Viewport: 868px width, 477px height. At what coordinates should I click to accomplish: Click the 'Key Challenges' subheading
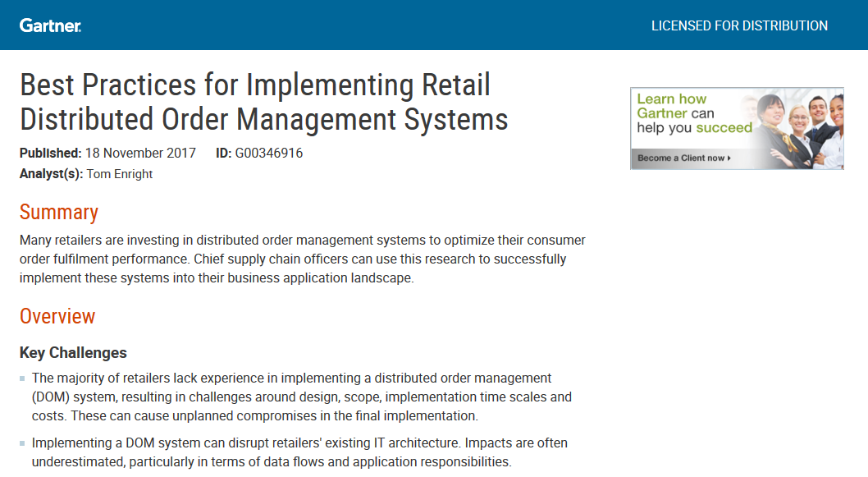tap(73, 353)
